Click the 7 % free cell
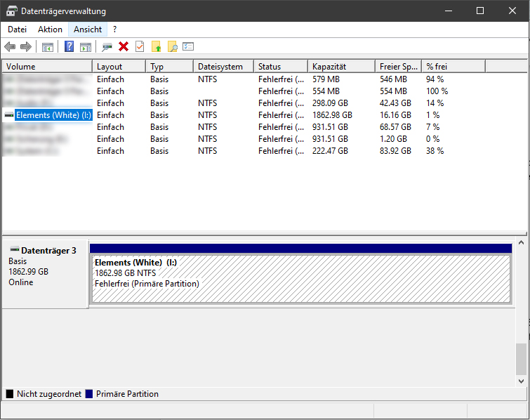Viewport: 530px width, 420px height. click(432, 127)
